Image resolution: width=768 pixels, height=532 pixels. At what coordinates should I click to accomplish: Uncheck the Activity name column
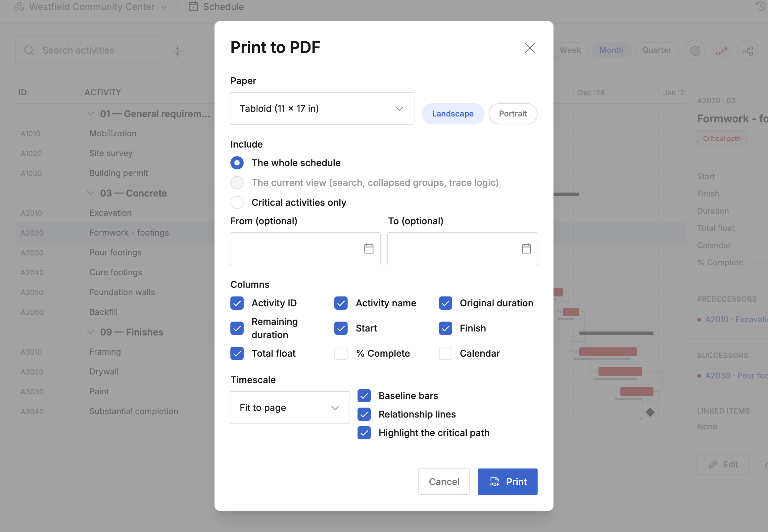click(x=341, y=303)
